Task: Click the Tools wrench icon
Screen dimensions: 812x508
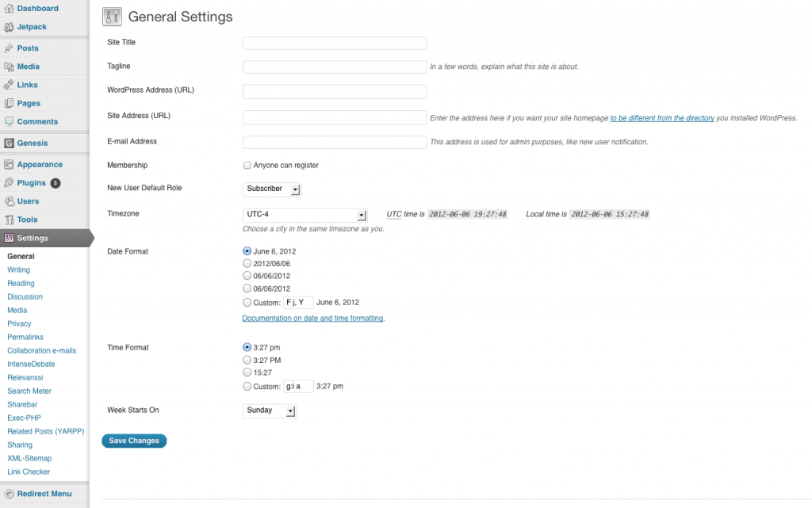Action: click(x=9, y=220)
